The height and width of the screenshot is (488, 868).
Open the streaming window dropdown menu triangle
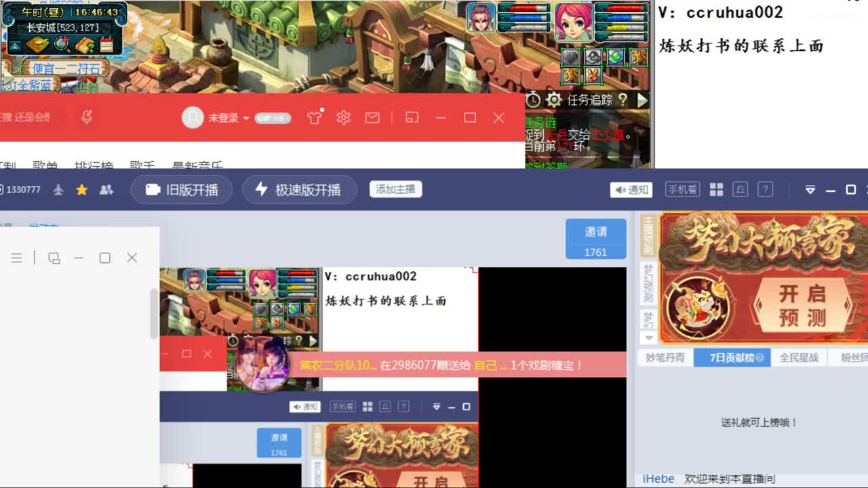tap(810, 190)
